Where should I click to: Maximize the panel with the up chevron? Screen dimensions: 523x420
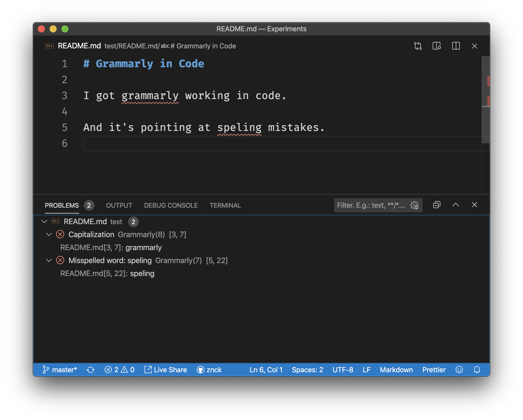tap(455, 205)
